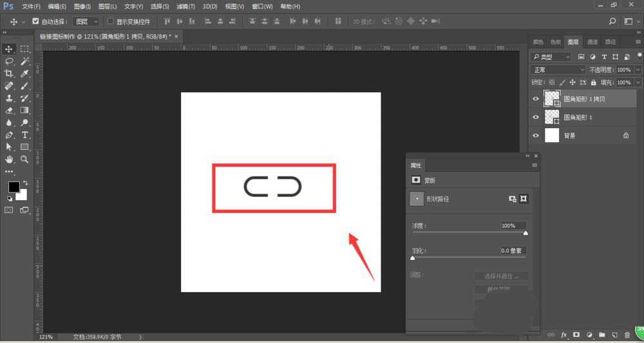The image size is (644, 343).
Task: Expand the 不透明度 opacity dropdown arrow
Action: click(x=638, y=70)
